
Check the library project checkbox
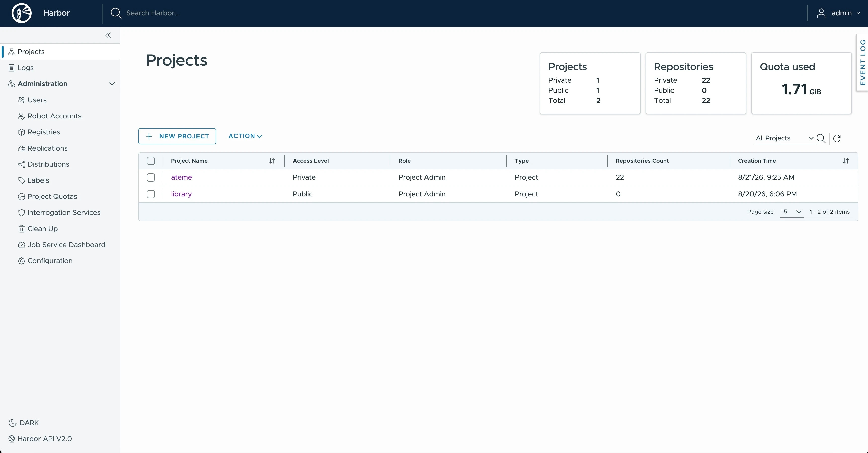pyautogui.click(x=151, y=194)
